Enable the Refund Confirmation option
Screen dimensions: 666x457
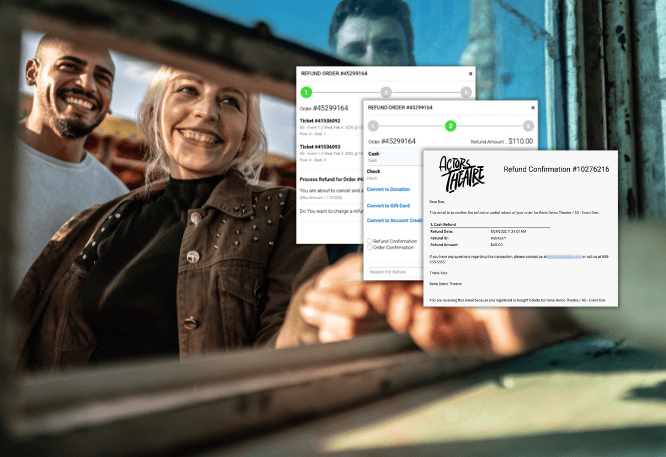(x=370, y=241)
